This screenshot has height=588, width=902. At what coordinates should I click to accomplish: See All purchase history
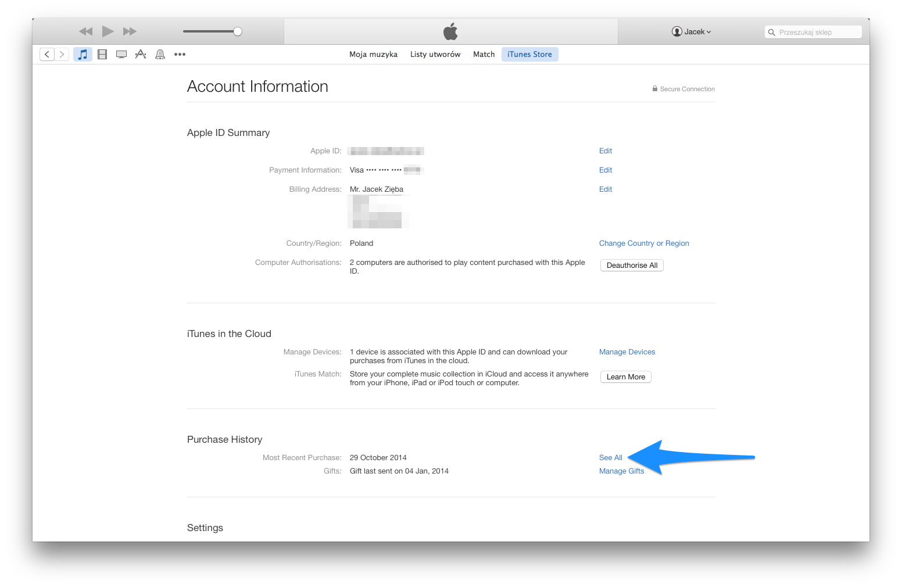pos(610,457)
